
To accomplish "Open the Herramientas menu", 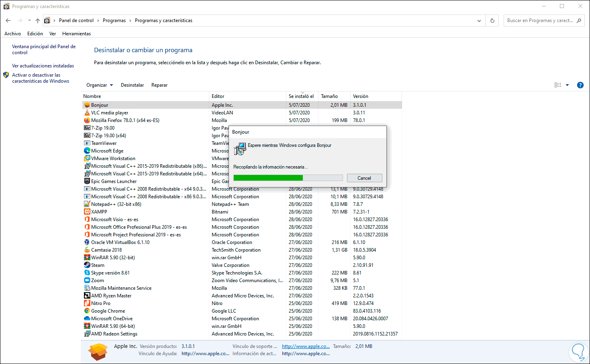I will point(76,34).
